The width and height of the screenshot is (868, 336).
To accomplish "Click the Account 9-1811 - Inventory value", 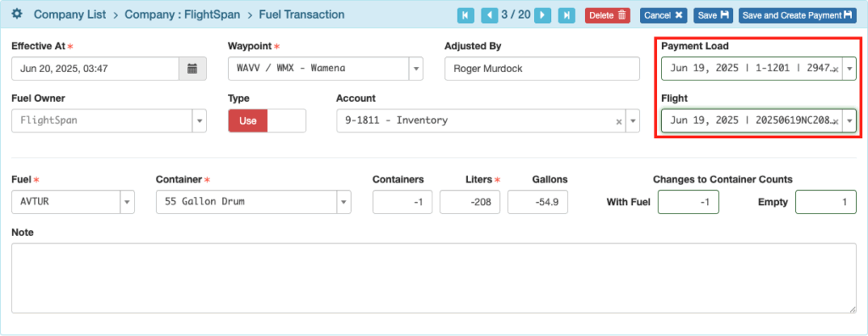I will 397,120.
